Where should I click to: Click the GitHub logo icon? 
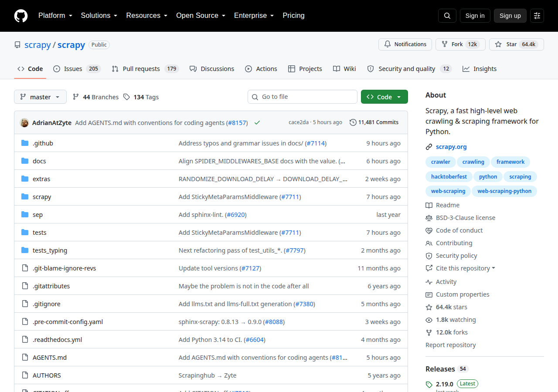point(21,16)
